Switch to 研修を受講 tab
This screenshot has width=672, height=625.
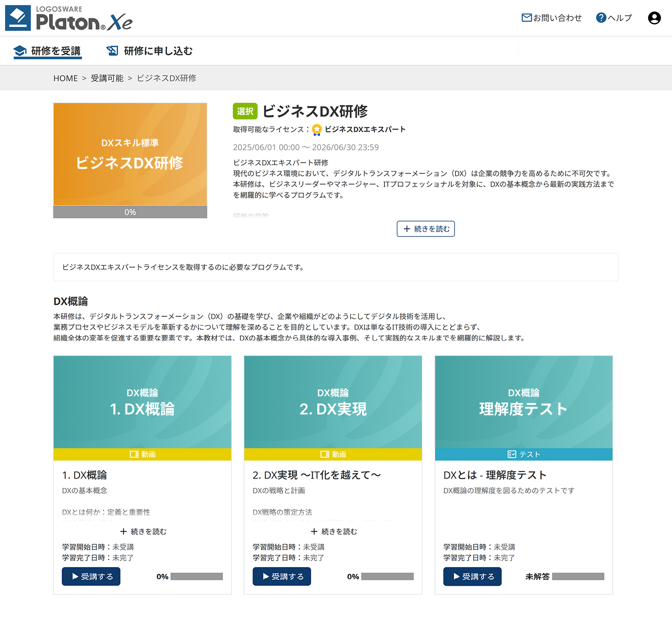point(56,51)
